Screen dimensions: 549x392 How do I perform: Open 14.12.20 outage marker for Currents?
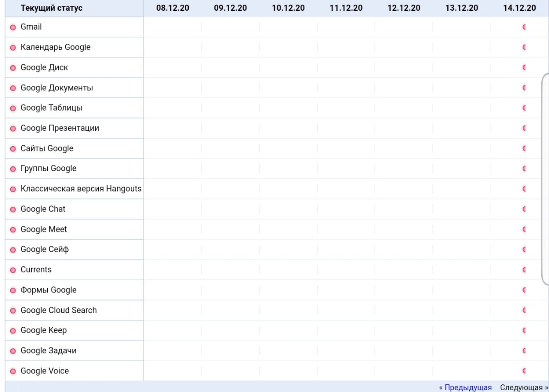[524, 270]
